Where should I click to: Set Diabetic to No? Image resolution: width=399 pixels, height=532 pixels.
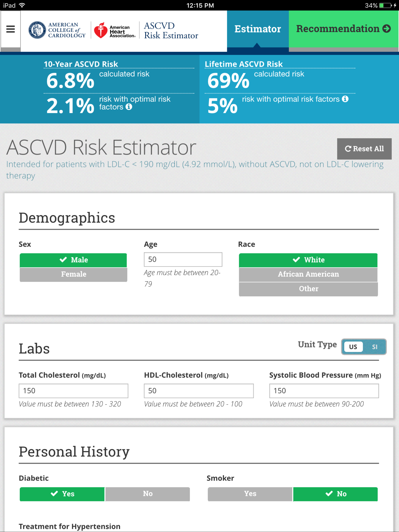click(x=147, y=494)
